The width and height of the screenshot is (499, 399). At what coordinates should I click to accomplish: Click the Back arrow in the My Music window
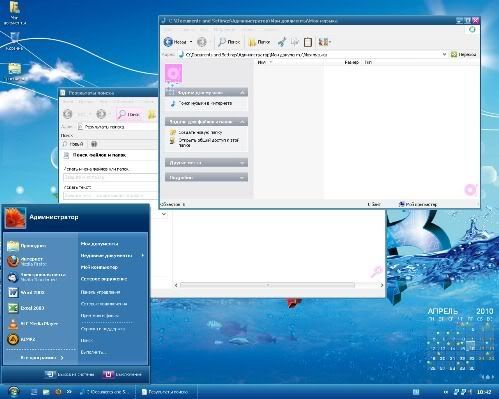click(168, 42)
